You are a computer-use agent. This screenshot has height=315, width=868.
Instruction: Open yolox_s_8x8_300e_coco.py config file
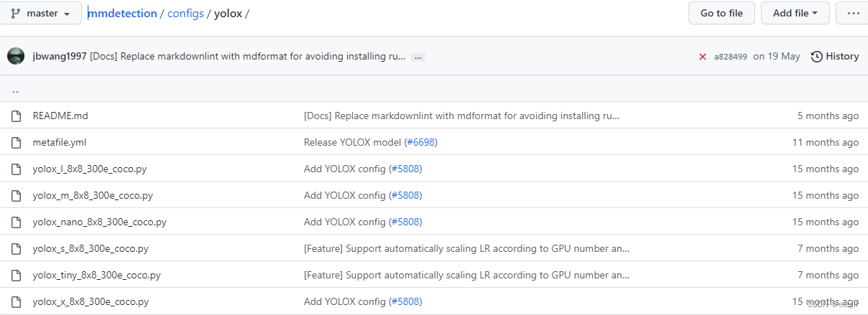click(x=91, y=248)
